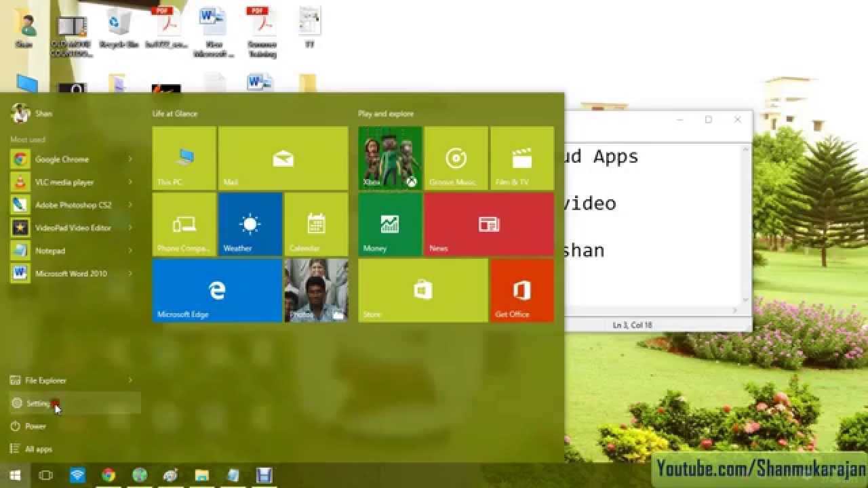The height and width of the screenshot is (488, 868).
Task: Launch the Xbox tile
Action: [390, 158]
